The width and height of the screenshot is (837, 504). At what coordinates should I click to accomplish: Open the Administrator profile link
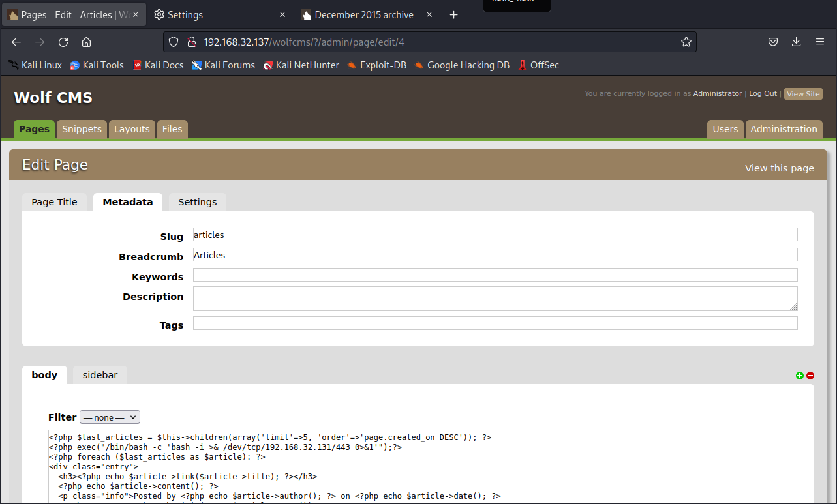[x=718, y=94]
